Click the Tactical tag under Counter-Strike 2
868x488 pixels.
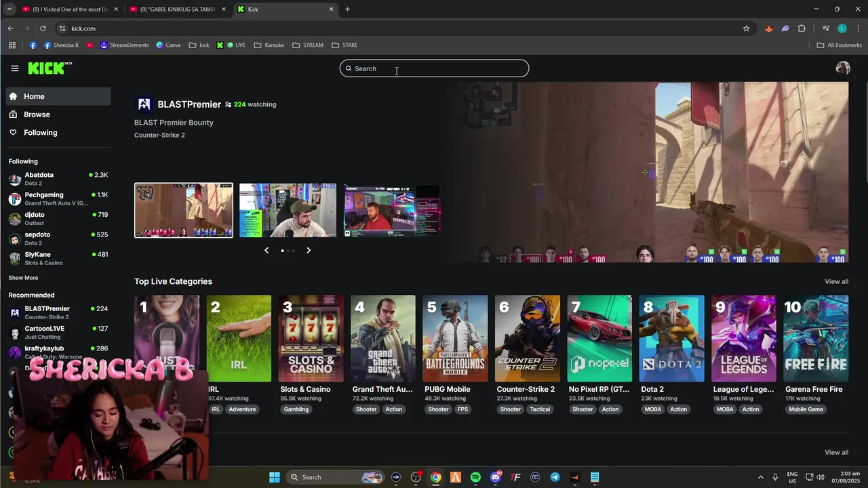(540, 409)
